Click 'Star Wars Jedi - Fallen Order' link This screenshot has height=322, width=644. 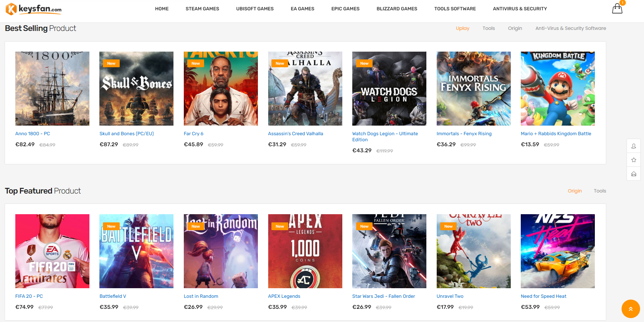[384, 296]
